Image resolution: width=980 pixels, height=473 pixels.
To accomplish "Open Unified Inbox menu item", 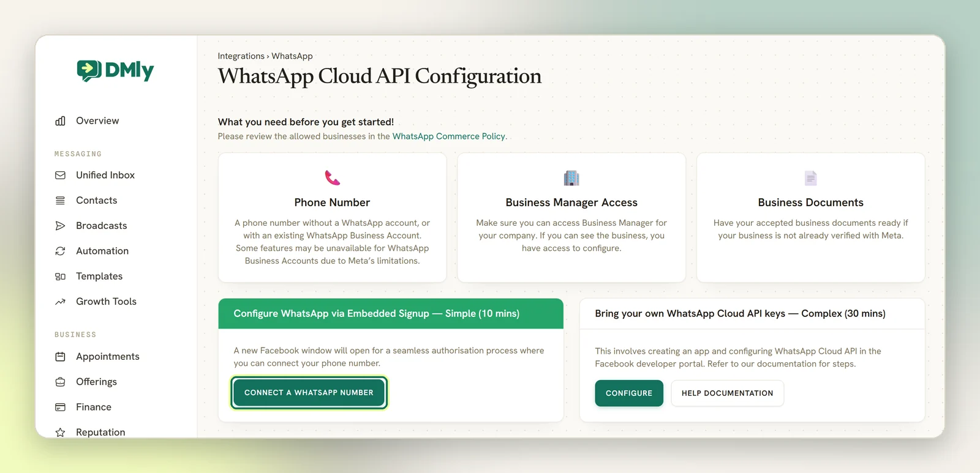I will click(105, 175).
